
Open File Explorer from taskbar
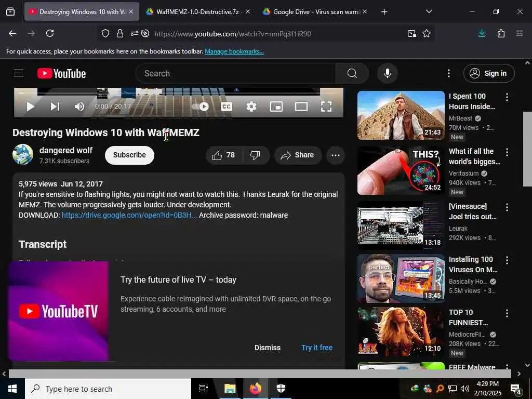point(230,389)
